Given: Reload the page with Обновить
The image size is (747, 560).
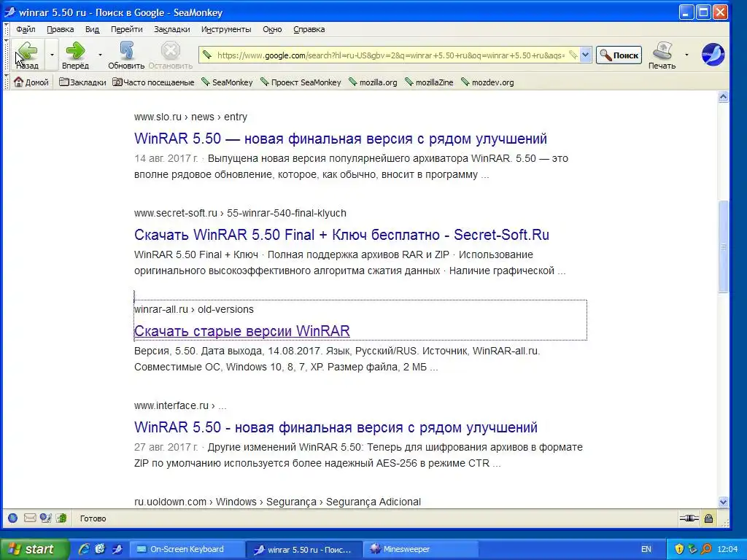Looking at the screenshot, I should point(126,55).
